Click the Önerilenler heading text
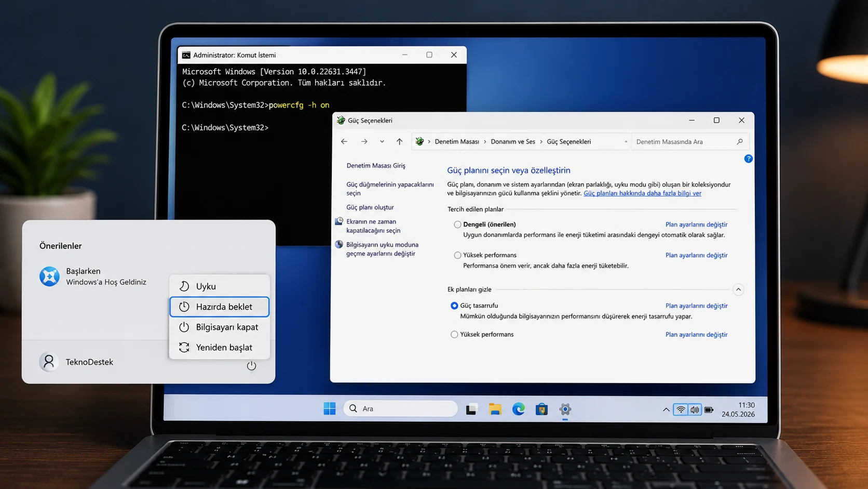This screenshot has width=868, height=489. coord(61,246)
